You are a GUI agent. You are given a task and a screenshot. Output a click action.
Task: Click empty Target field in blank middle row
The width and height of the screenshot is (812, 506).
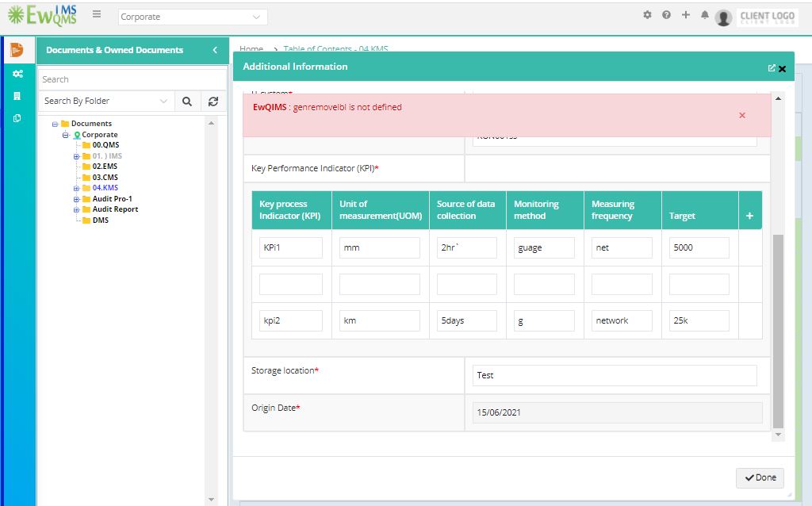(699, 285)
